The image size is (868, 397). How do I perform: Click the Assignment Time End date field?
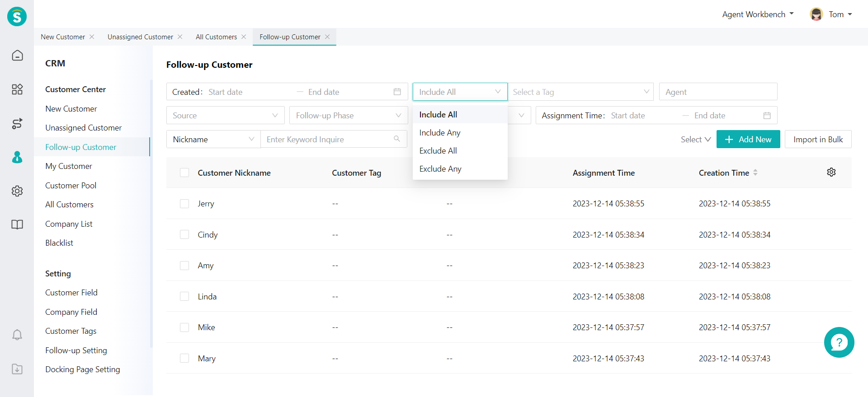coord(724,116)
